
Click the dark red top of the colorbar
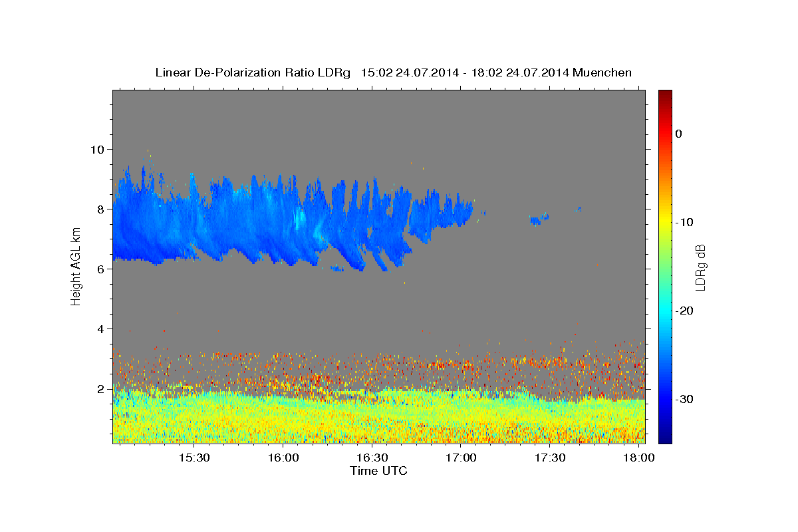point(665,95)
